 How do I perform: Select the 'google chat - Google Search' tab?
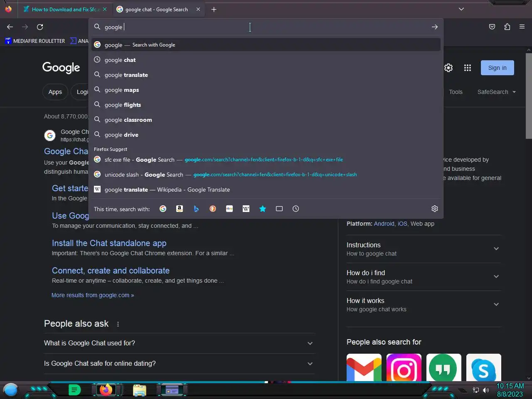click(x=158, y=9)
